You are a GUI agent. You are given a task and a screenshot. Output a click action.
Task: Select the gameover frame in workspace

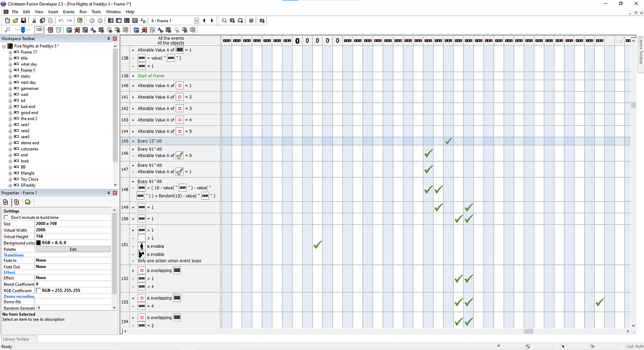[x=29, y=88]
